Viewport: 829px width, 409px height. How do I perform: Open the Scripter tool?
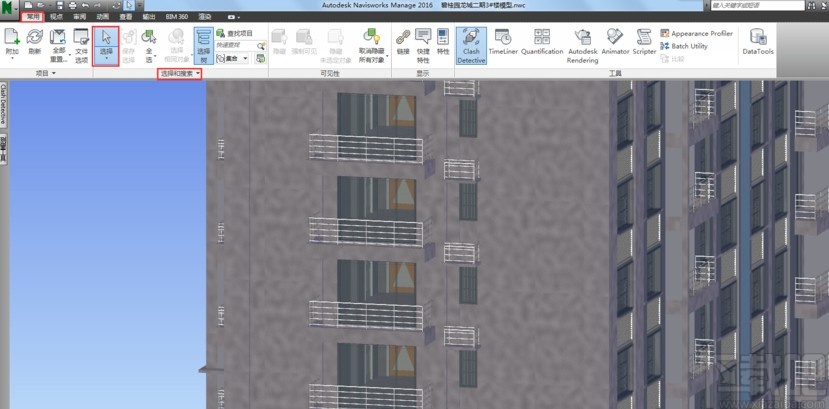[644, 44]
